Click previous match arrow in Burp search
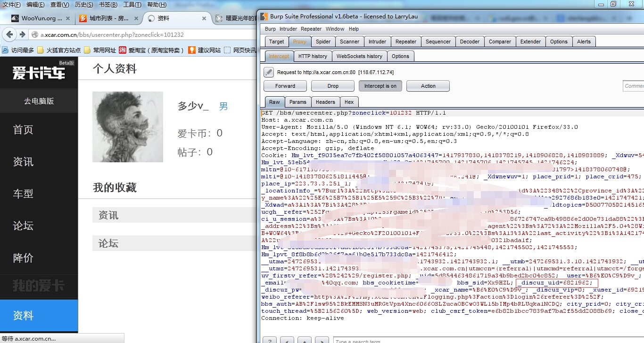644x343 pixels. point(287,341)
